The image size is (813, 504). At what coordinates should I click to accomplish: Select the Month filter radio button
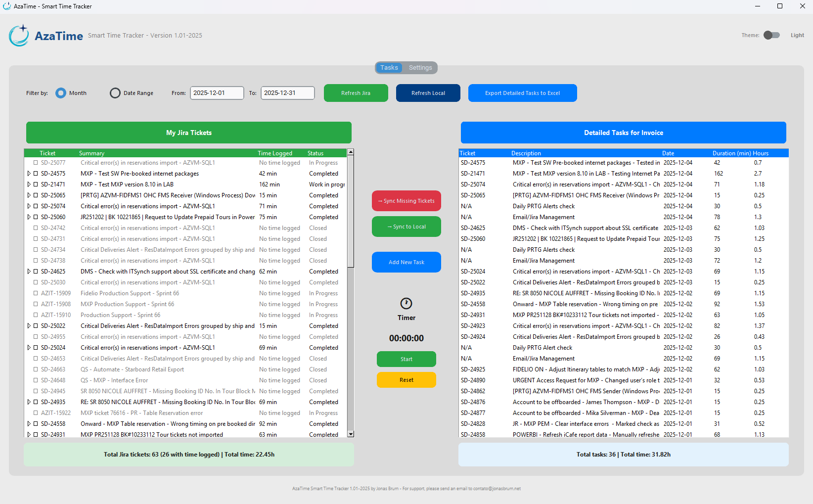pos(61,93)
